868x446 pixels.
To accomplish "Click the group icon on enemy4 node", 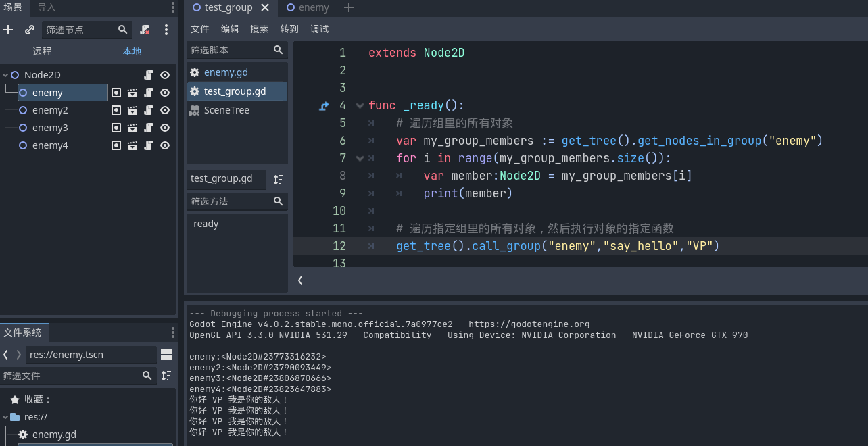I will point(116,145).
